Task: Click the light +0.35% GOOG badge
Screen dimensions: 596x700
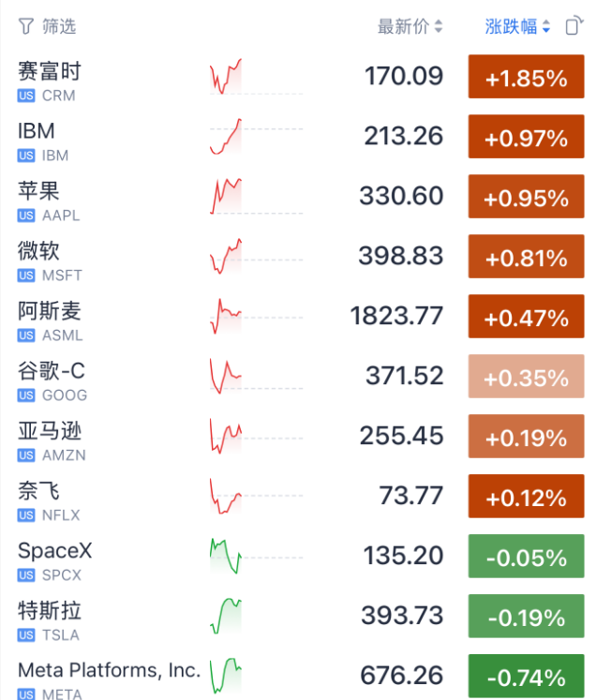Action: [526, 377]
